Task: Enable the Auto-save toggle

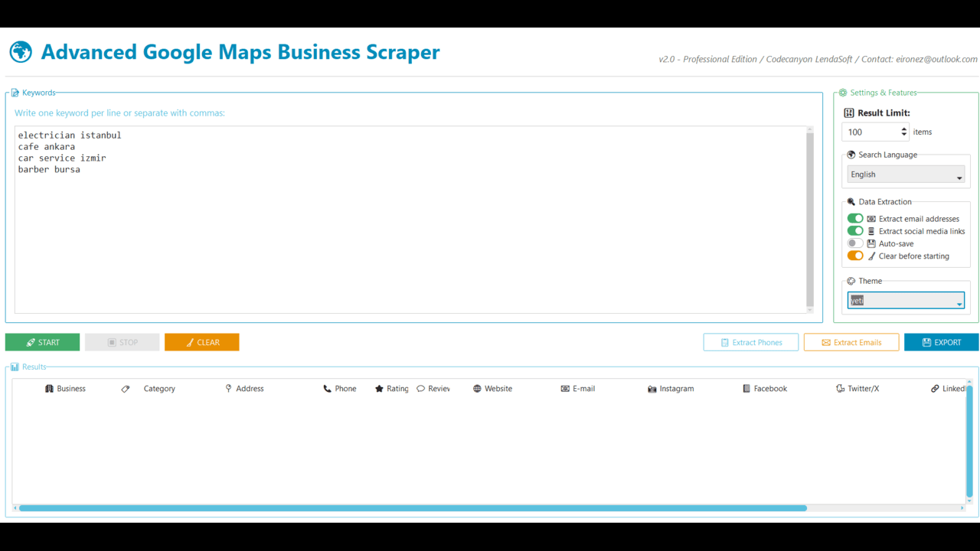Action: (x=855, y=243)
